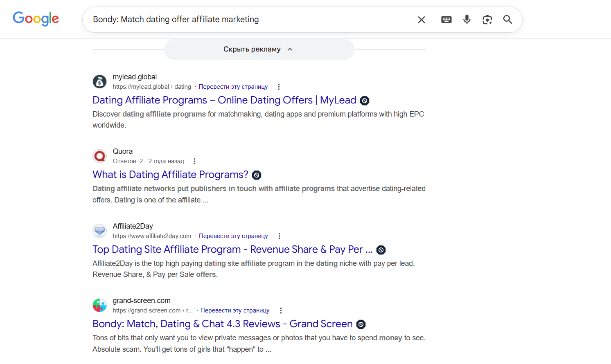Translate the Affiliate2Day page link
The height and width of the screenshot is (364, 611).
point(233,236)
